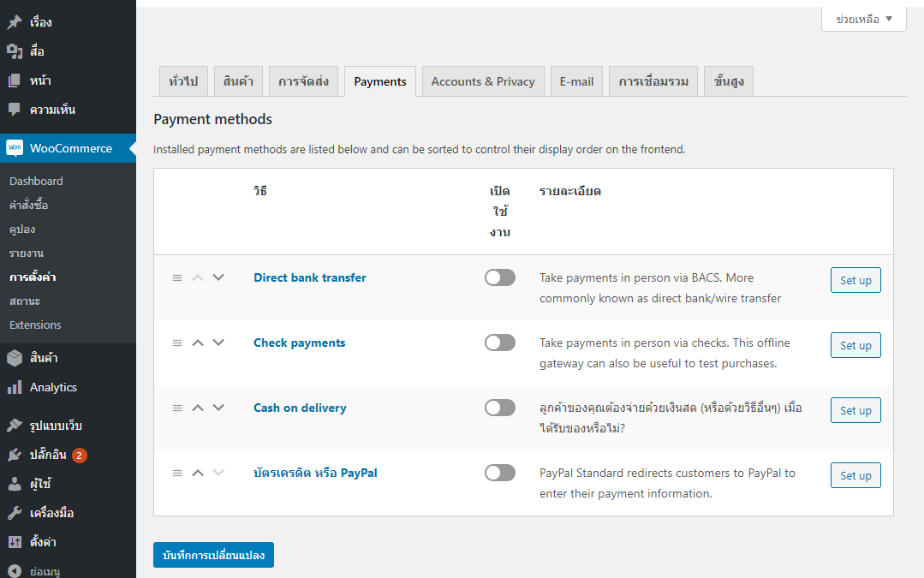Screen dimensions: 924x578
Task: Click the media icon beside สื่อ
Action: (15, 52)
